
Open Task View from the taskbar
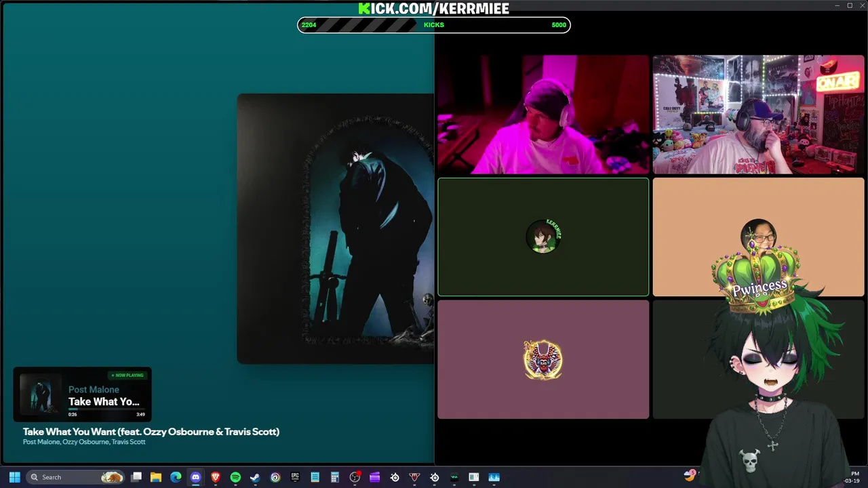pos(136,477)
